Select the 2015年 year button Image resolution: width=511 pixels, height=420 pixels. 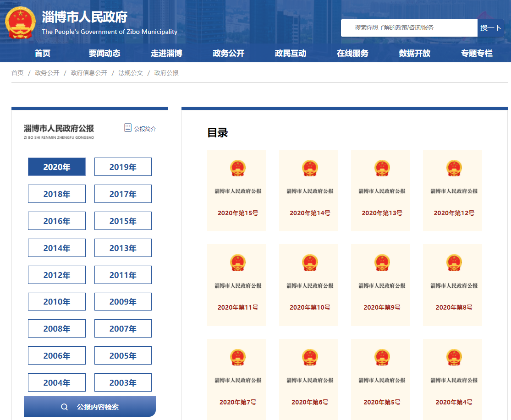[123, 221]
